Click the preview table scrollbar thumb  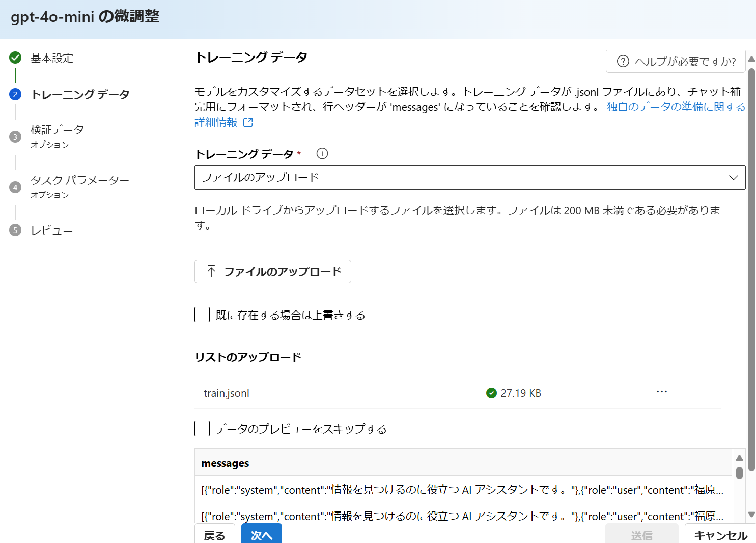739,473
